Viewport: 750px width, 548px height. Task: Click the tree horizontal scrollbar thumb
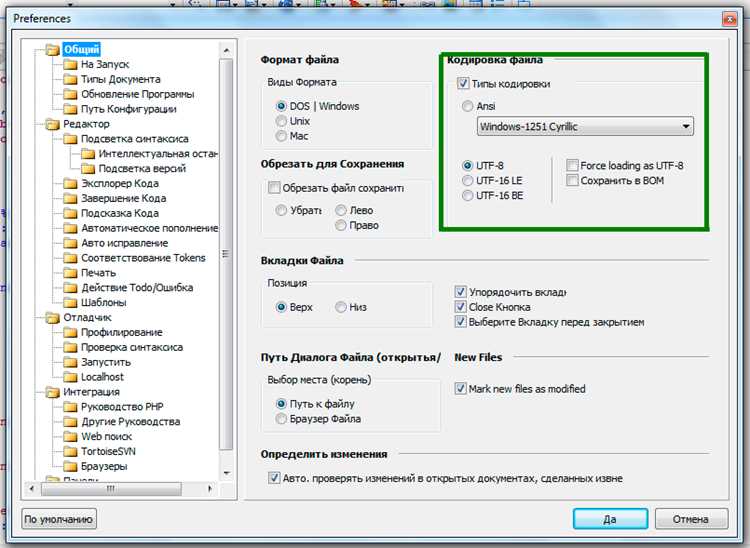pyautogui.click(x=111, y=489)
